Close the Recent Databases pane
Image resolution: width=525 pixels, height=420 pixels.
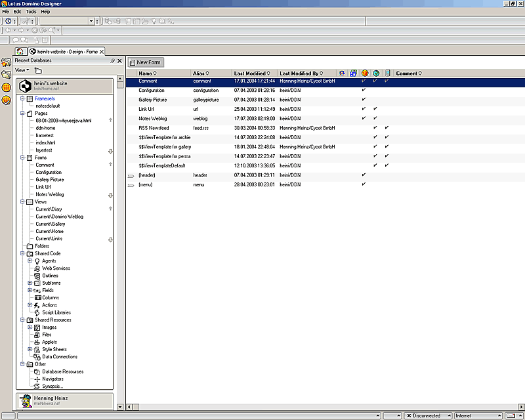[119, 60]
